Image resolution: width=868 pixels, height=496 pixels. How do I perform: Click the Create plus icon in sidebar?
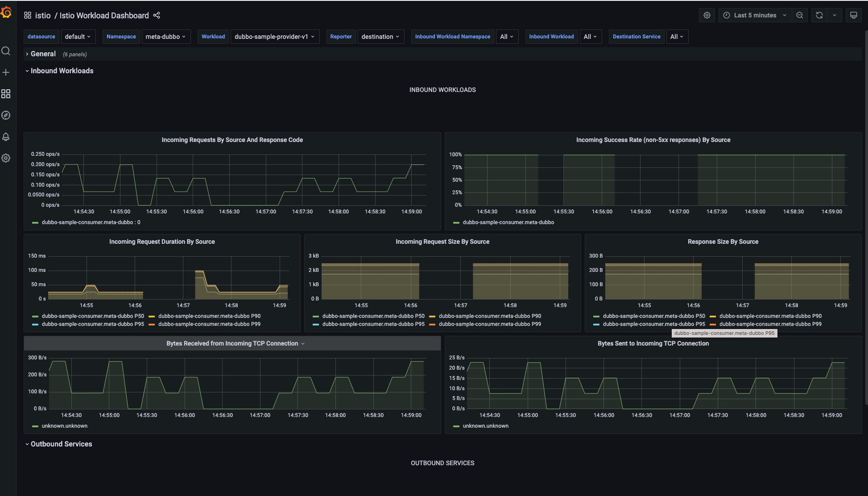tap(6, 72)
